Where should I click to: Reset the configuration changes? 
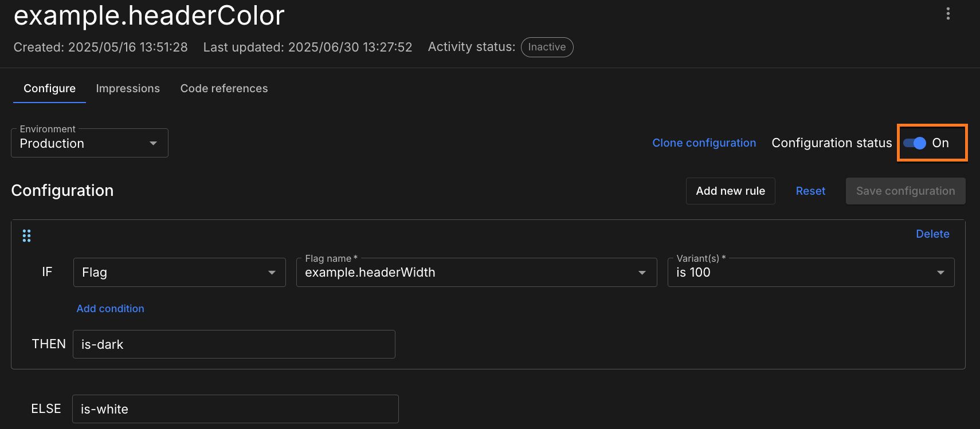click(810, 191)
